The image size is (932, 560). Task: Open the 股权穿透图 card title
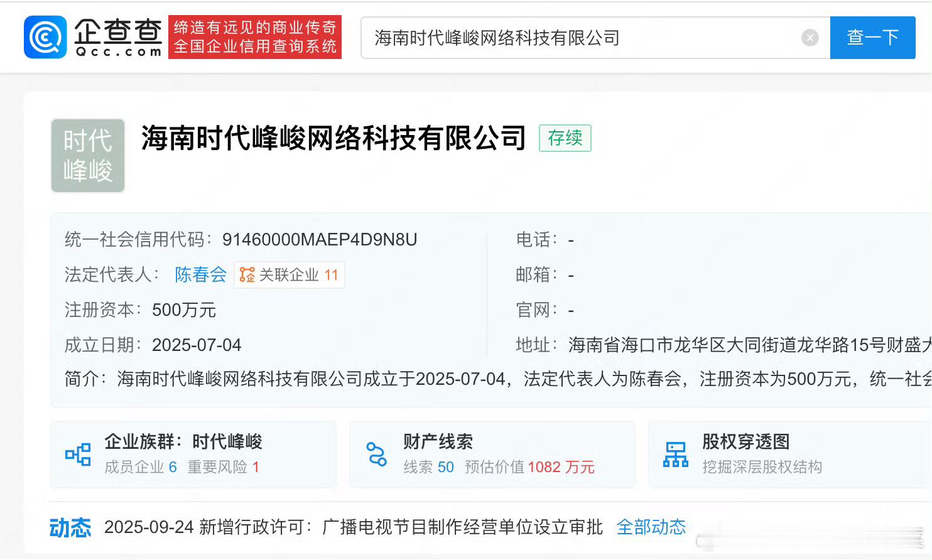pos(745,441)
